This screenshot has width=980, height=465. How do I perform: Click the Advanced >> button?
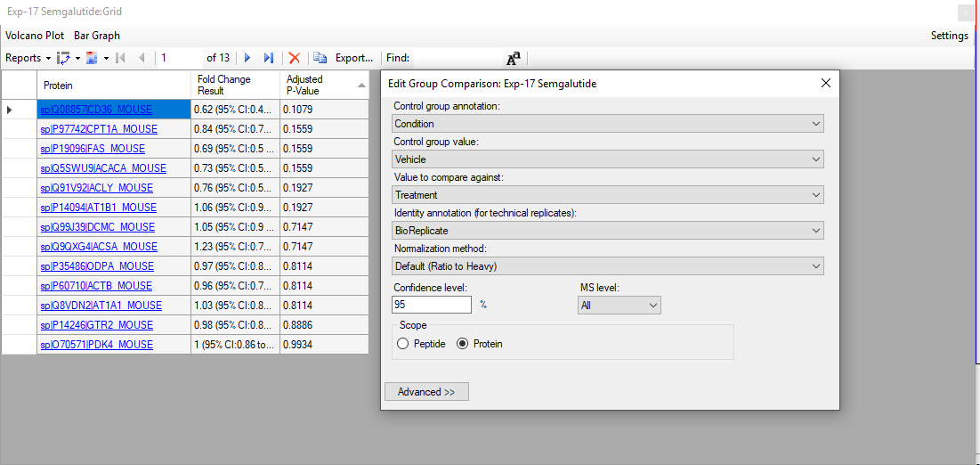coord(426,392)
